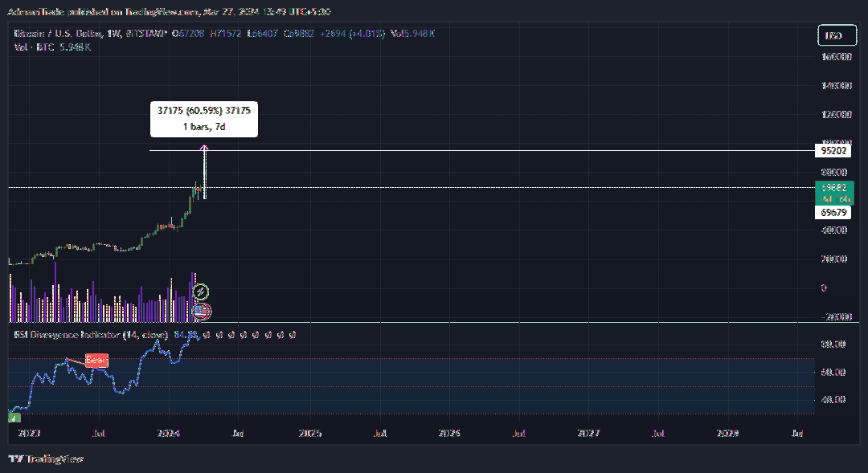Click the white measurement arrow head
Viewport: 868px width, 473px height.
(x=204, y=148)
